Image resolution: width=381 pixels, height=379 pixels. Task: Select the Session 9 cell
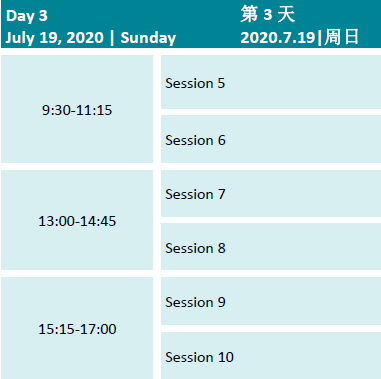(271, 301)
